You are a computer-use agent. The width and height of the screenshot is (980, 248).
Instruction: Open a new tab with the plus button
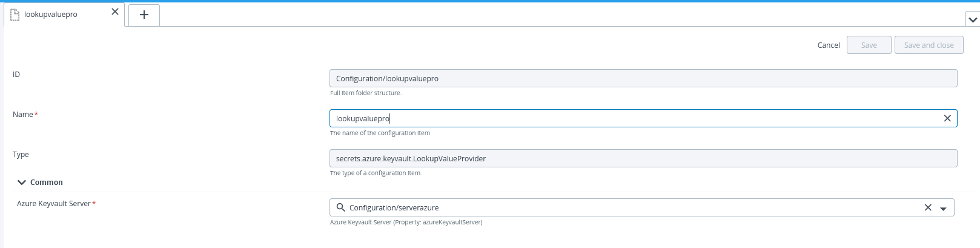[144, 15]
